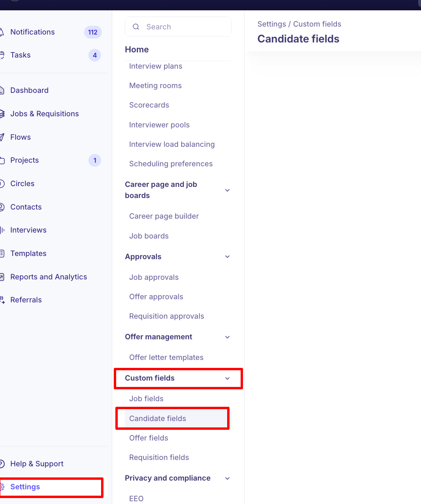
Task: Go to Offer letter templates
Action: point(166,358)
